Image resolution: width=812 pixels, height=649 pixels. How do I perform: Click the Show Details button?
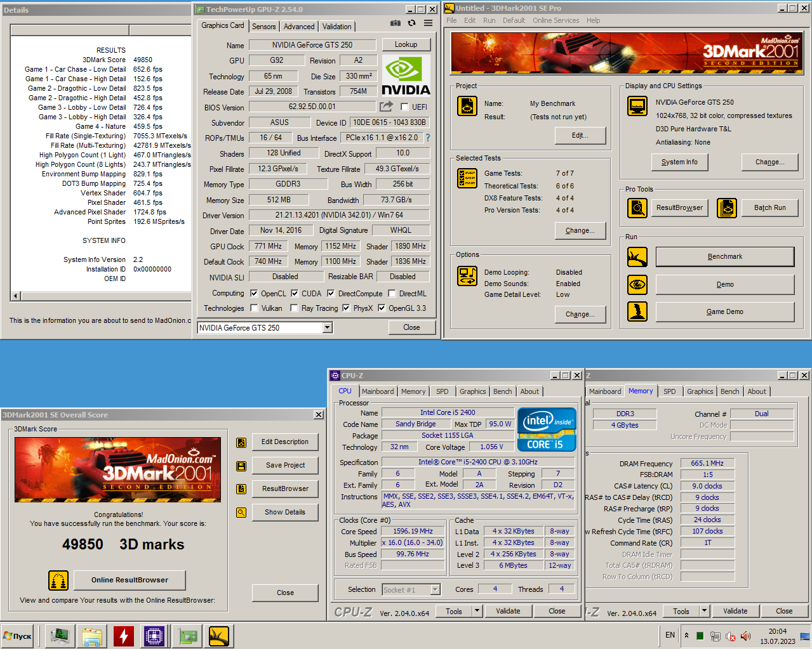pos(285,512)
